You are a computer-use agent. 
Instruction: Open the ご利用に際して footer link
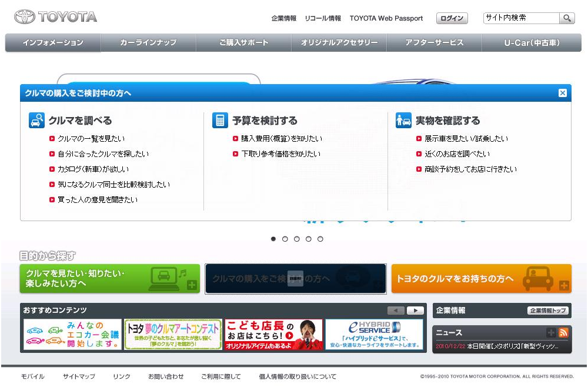coord(221,376)
